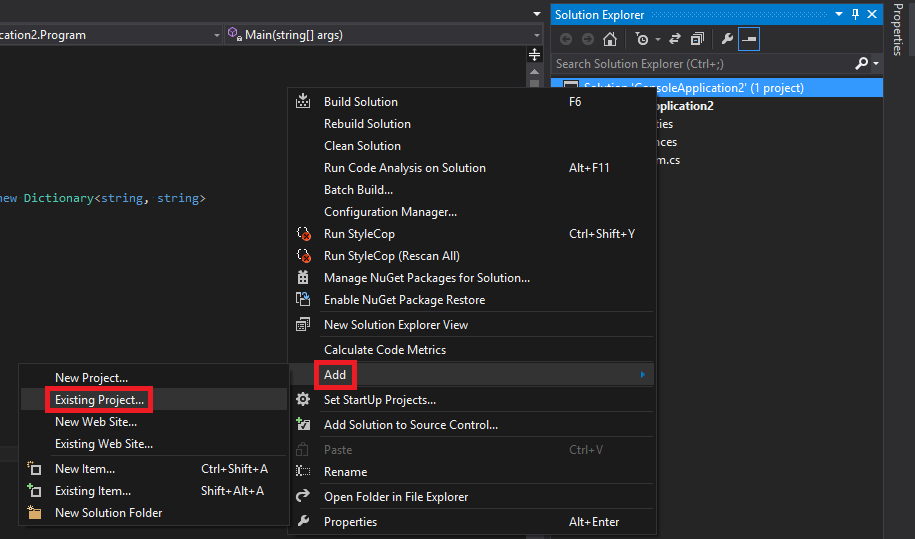Screen dimensions: 915x539
Task: Toggle the Preview Selected Items button
Action: pos(749,39)
